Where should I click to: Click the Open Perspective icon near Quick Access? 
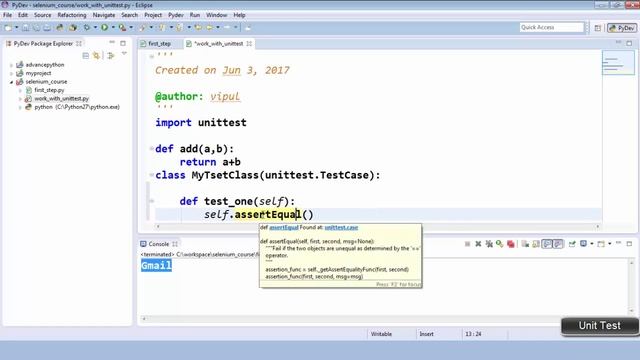point(598,28)
